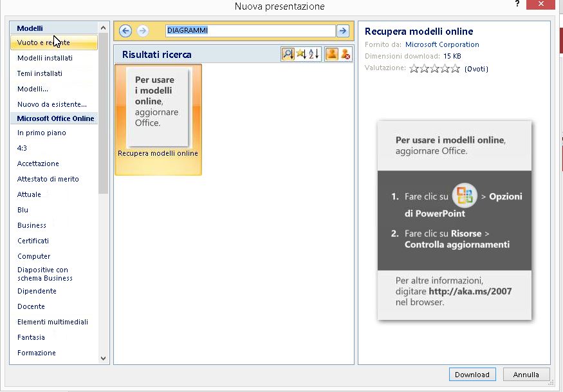Select the Computer category
Viewport: 563px width, 392px height.
click(33, 256)
